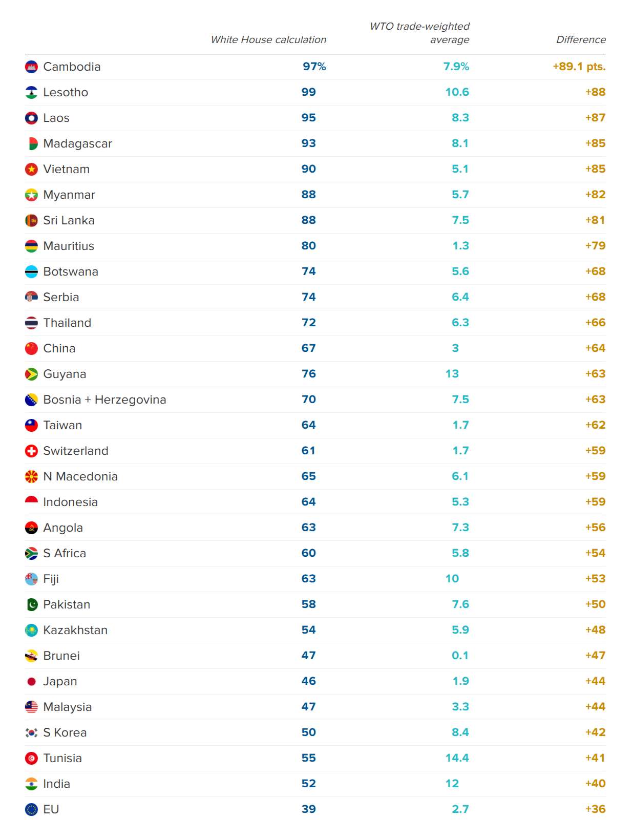Select the Vietnam flag icon
This screenshot has height=840, width=633.
tap(31, 169)
